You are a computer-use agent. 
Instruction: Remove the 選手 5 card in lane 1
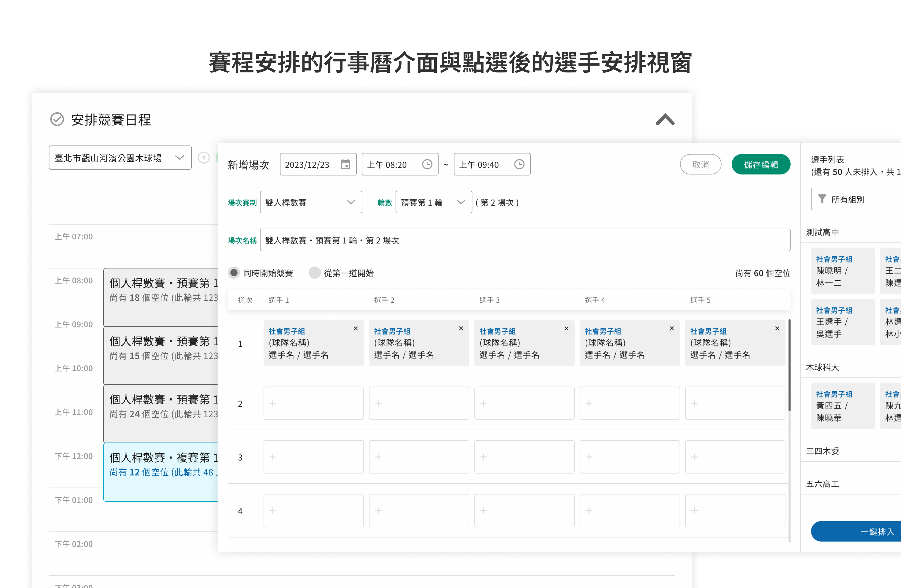777,328
